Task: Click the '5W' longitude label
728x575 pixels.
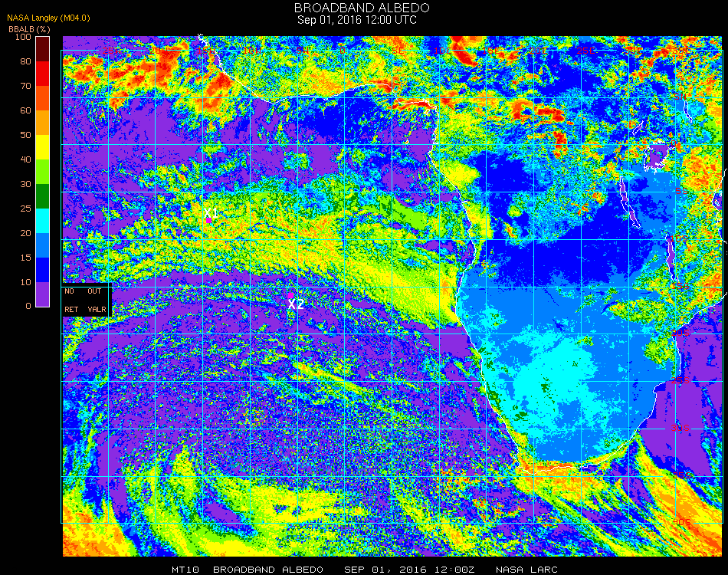Action: point(303,51)
